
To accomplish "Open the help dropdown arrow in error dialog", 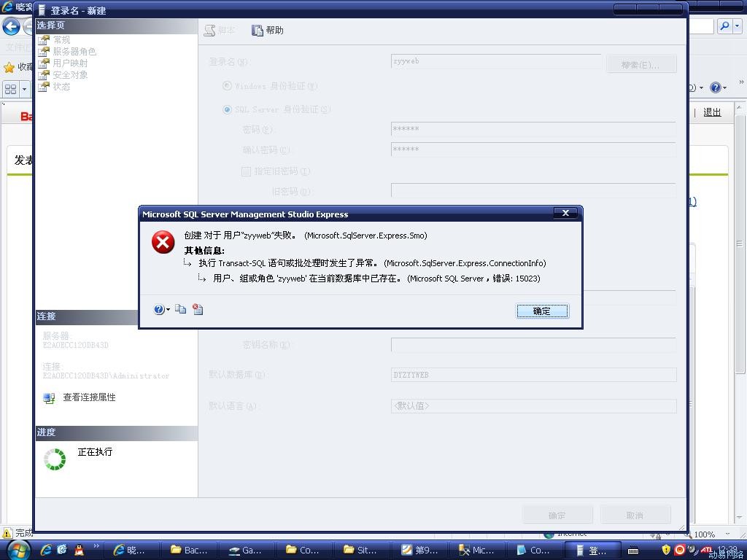I will tap(169, 310).
